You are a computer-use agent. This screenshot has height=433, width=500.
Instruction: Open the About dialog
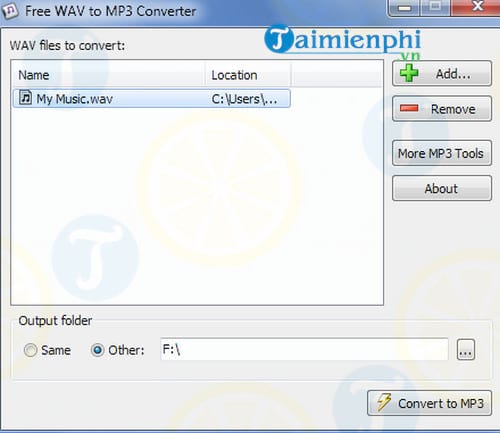(x=442, y=188)
